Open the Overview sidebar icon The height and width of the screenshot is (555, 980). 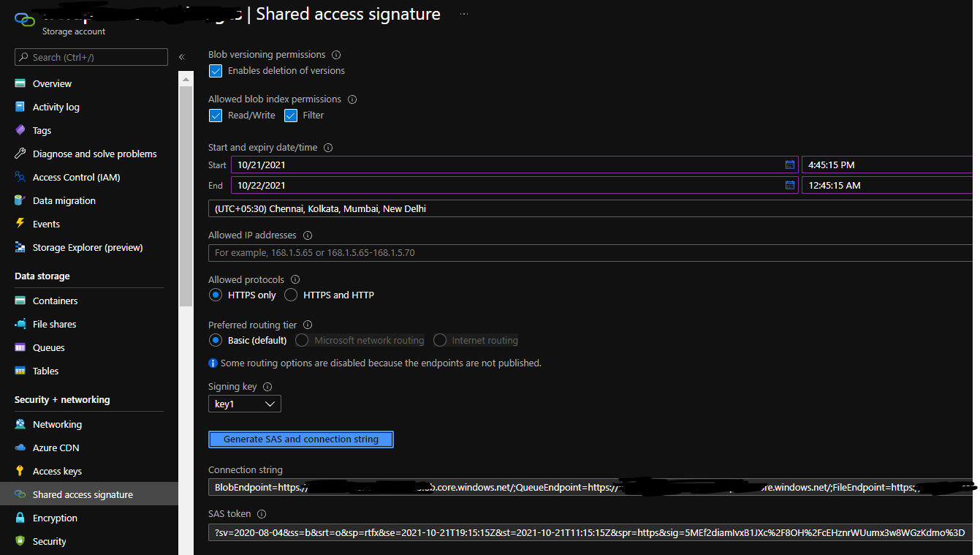(x=20, y=83)
